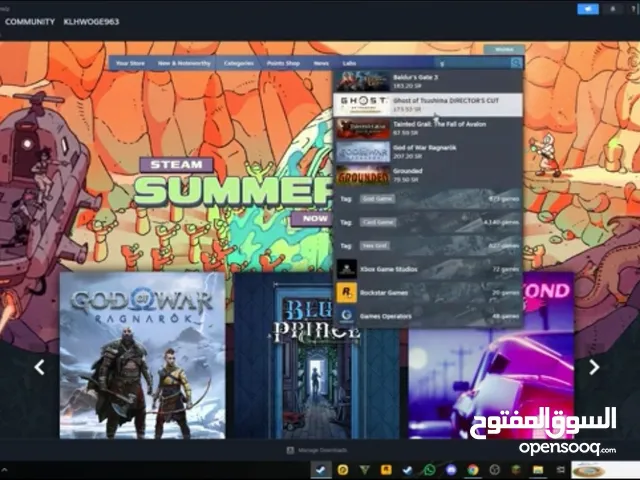Open the God Game tag suggestion
Image resolution: width=640 pixels, height=480 pixels.
(428, 199)
